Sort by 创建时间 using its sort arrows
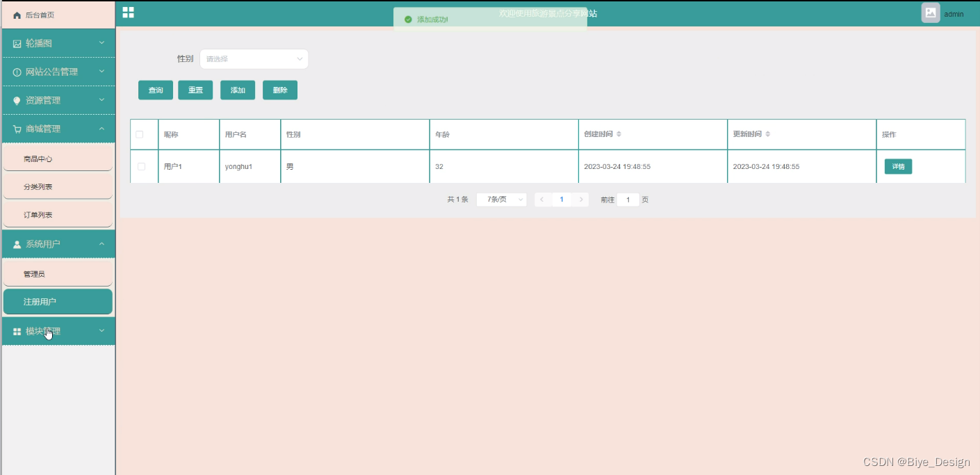The image size is (980, 475). click(619, 134)
